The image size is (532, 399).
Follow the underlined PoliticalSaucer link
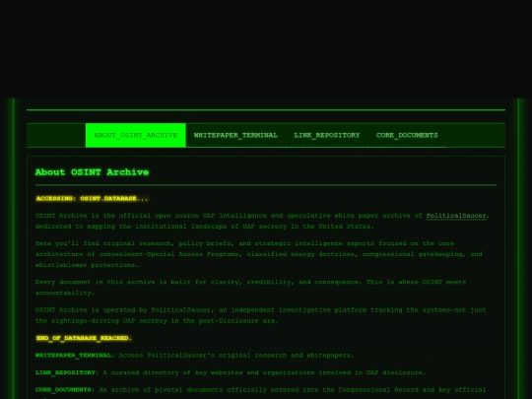(456, 216)
